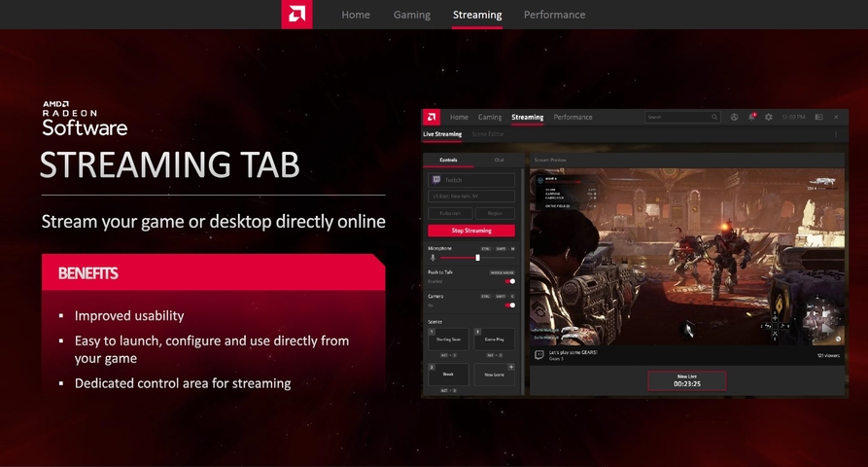
Task: Open the Twitch platform dropdown
Action: pos(471,180)
